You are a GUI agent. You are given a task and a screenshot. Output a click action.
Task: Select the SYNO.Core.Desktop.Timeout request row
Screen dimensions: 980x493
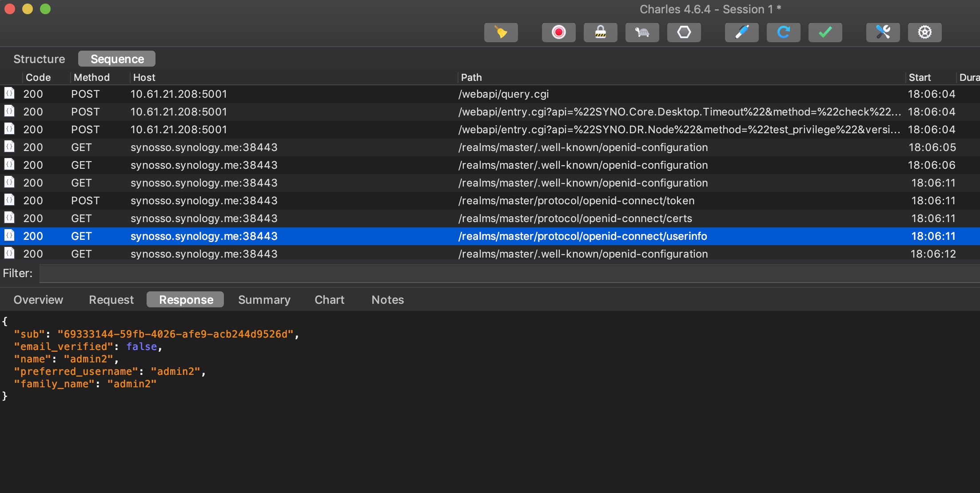tap(490, 112)
